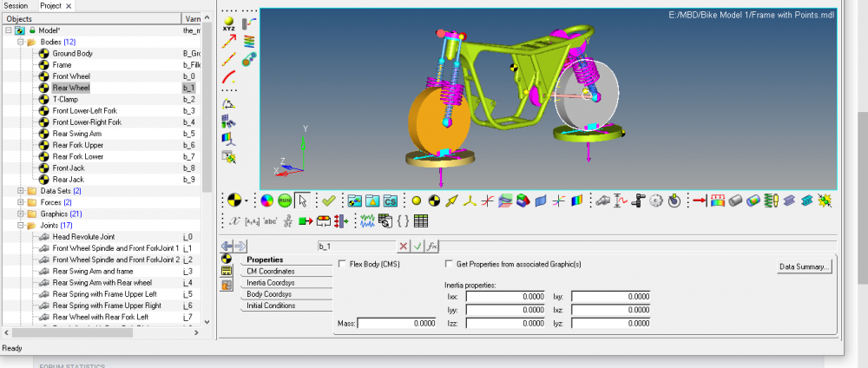Viewport: 868px width, 368px height.
Task: Select the Project tab
Action: click(50, 5)
